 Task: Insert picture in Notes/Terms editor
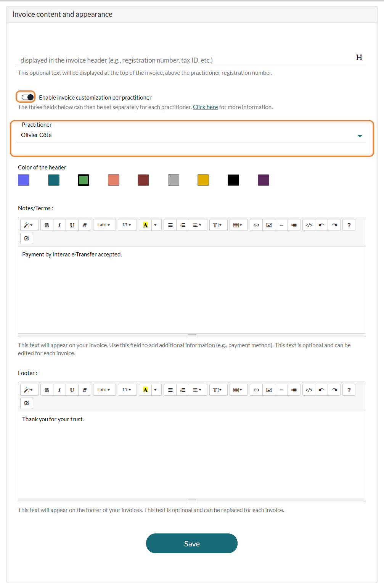(269, 225)
